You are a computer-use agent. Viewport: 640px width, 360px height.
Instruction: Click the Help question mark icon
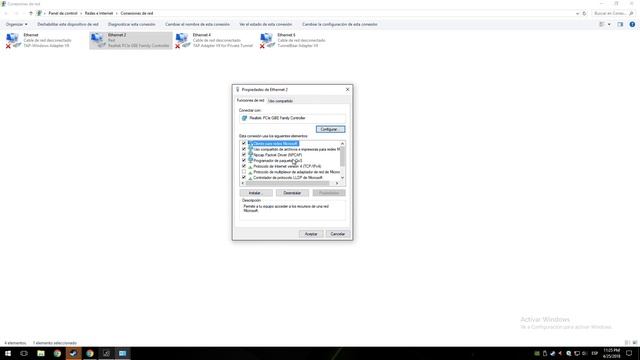point(632,24)
